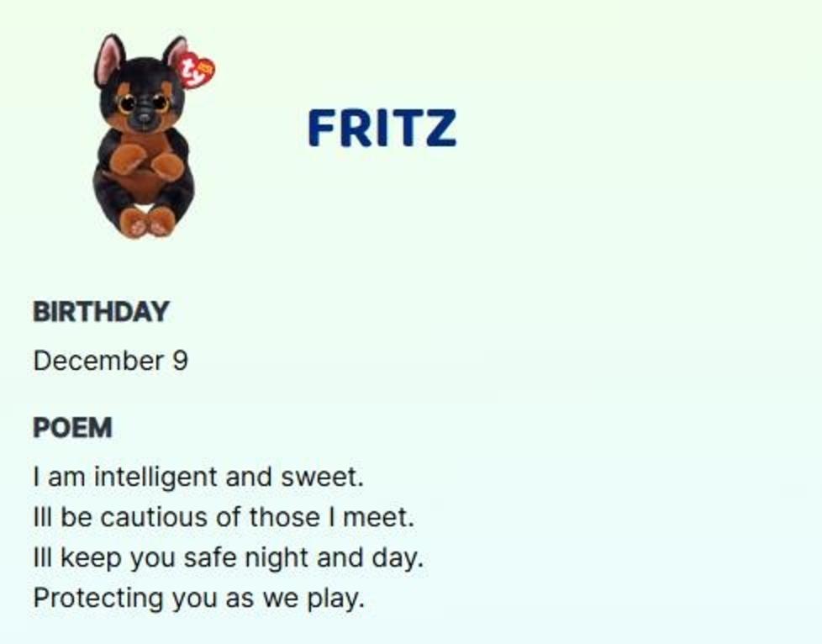Open the Fritz plush dog image

click(x=145, y=139)
